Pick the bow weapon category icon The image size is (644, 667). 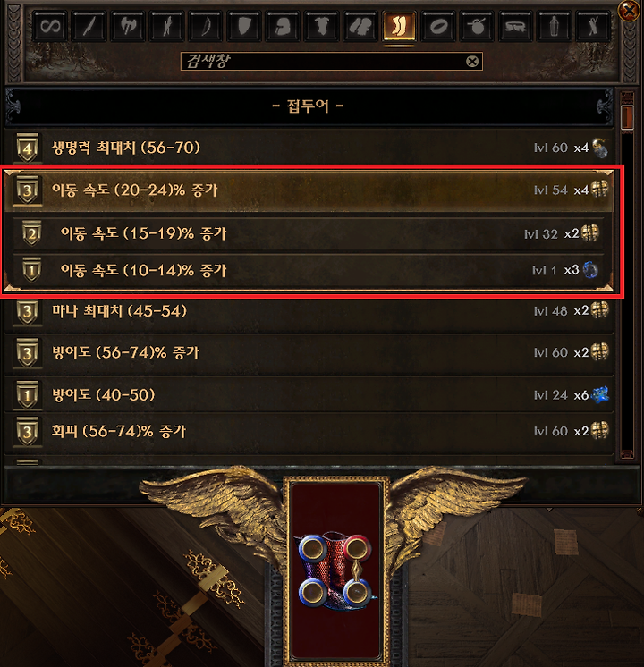(205, 26)
